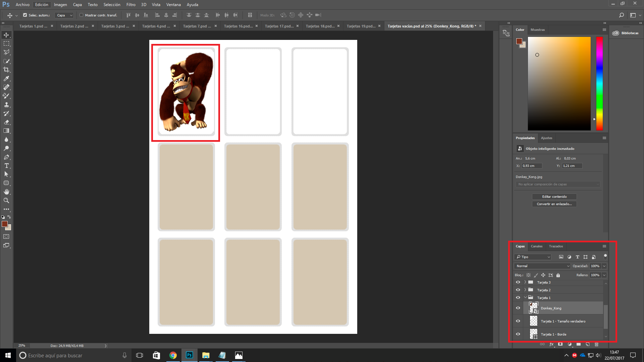Hide the Tarjeta 1 group
This screenshot has width=644, height=362.
[x=518, y=298]
